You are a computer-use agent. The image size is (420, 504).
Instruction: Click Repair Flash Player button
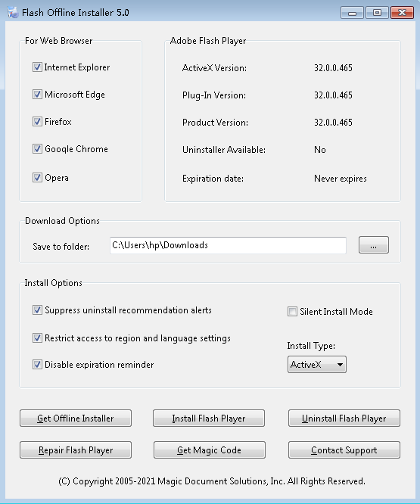(x=76, y=450)
